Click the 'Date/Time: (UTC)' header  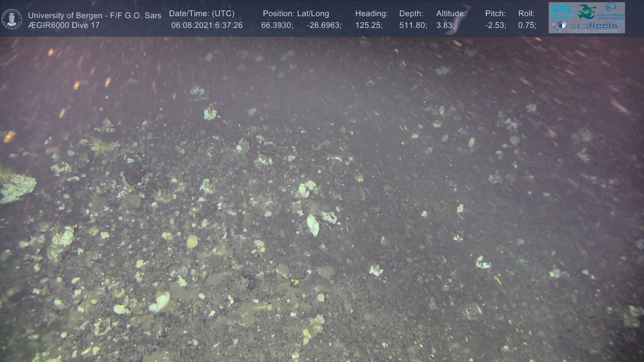[x=202, y=14]
